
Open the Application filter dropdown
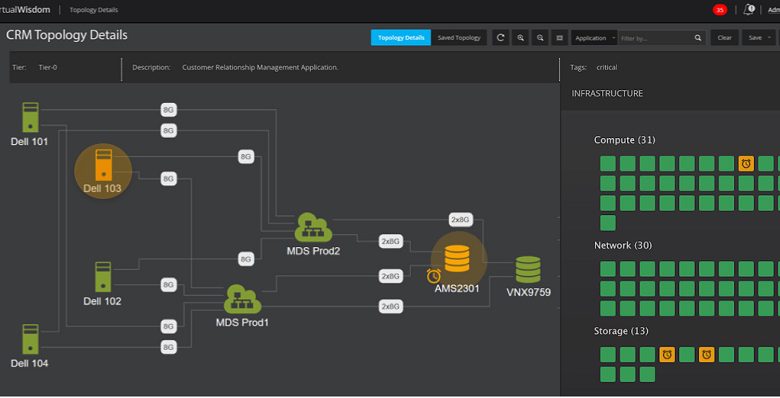594,38
